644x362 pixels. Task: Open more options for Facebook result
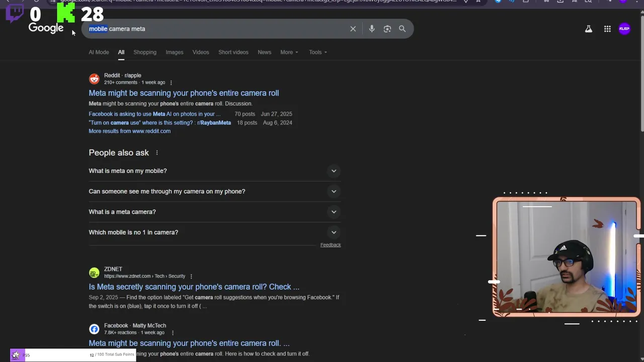(x=173, y=333)
